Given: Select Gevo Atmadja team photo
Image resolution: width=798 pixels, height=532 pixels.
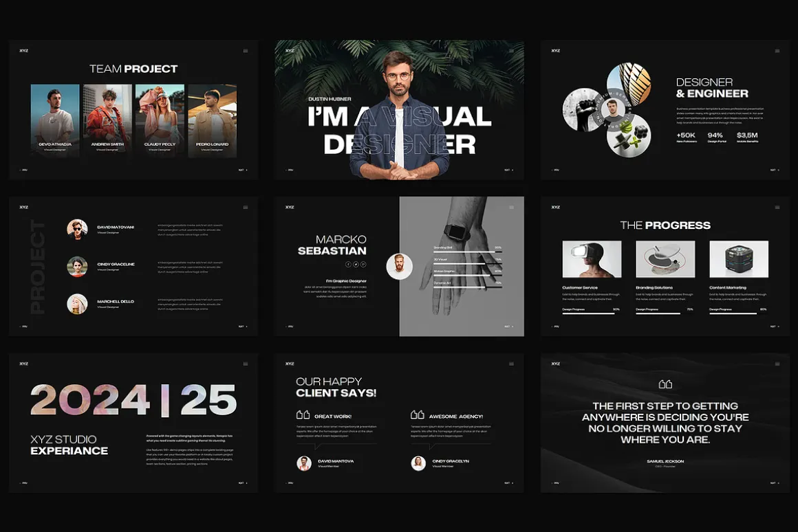Looking at the screenshot, I should tap(55, 120).
